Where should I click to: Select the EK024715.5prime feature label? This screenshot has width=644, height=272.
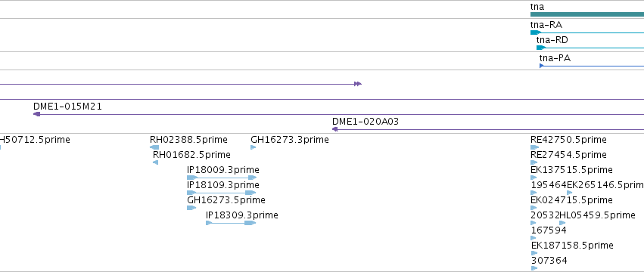pyautogui.click(x=571, y=200)
